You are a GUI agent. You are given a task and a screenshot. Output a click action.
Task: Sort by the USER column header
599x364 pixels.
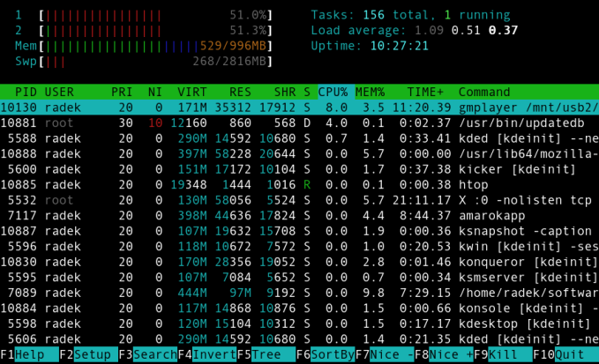pyautogui.click(x=59, y=92)
